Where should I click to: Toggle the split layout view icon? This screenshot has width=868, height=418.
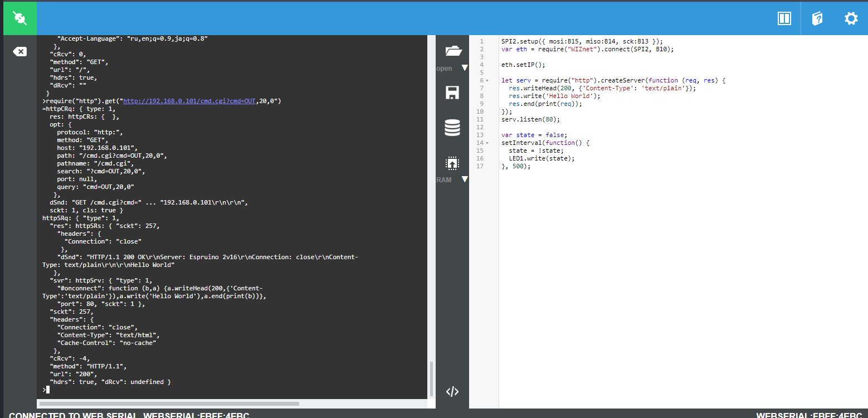coord(784,18)
